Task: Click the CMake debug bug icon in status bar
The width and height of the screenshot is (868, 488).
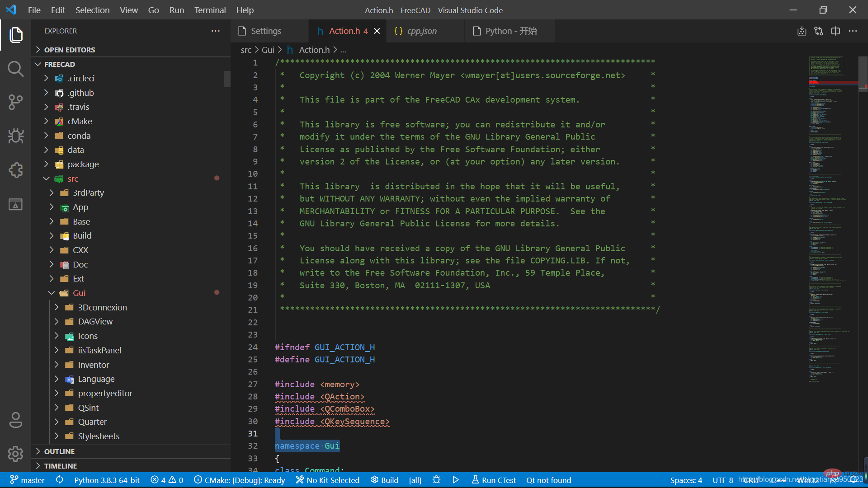Action: point(436,480)
